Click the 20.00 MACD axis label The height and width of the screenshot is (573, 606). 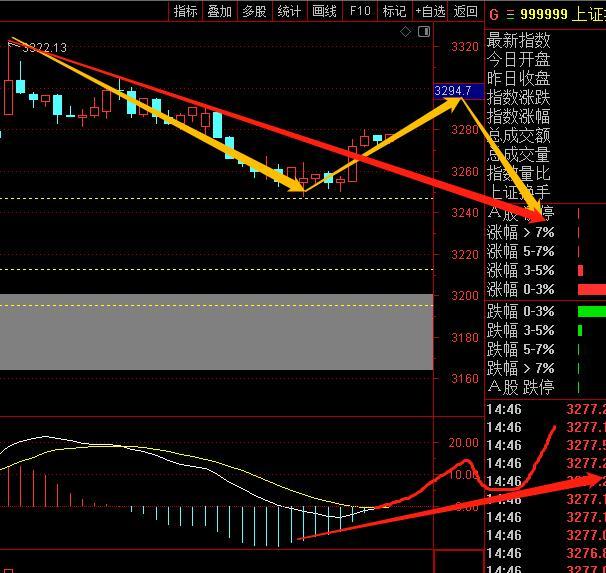point(463,443)
